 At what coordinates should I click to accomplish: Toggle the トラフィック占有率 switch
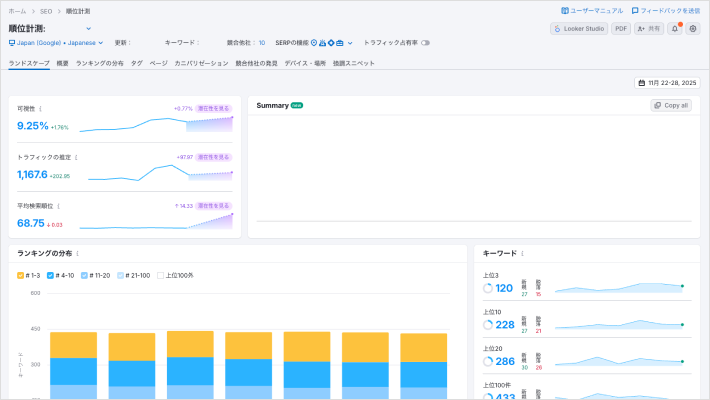425,43
